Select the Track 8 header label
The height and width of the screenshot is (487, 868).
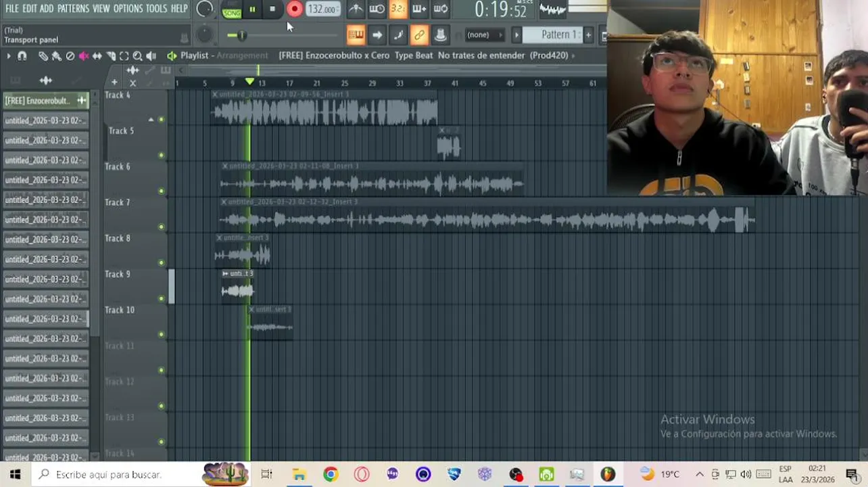[x=118, y=239]
